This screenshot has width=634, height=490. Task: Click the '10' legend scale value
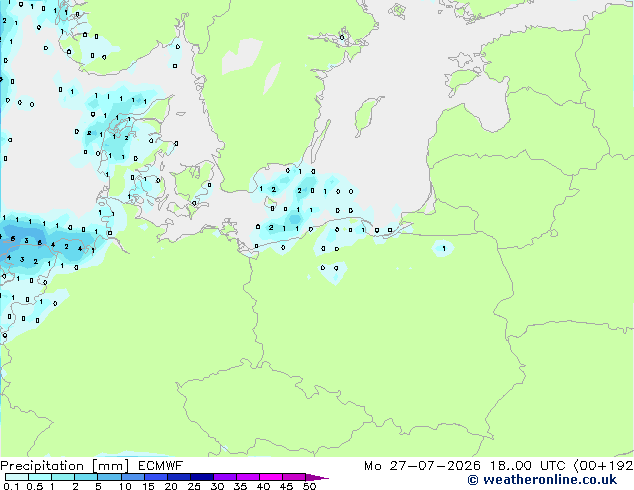tap(125, 486)
